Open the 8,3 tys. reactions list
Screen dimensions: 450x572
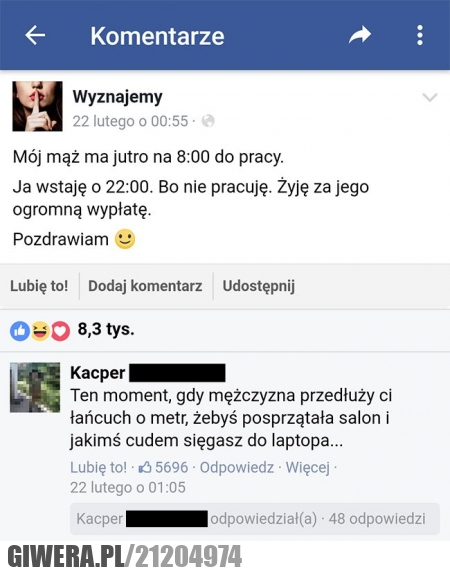coord(106,329)
